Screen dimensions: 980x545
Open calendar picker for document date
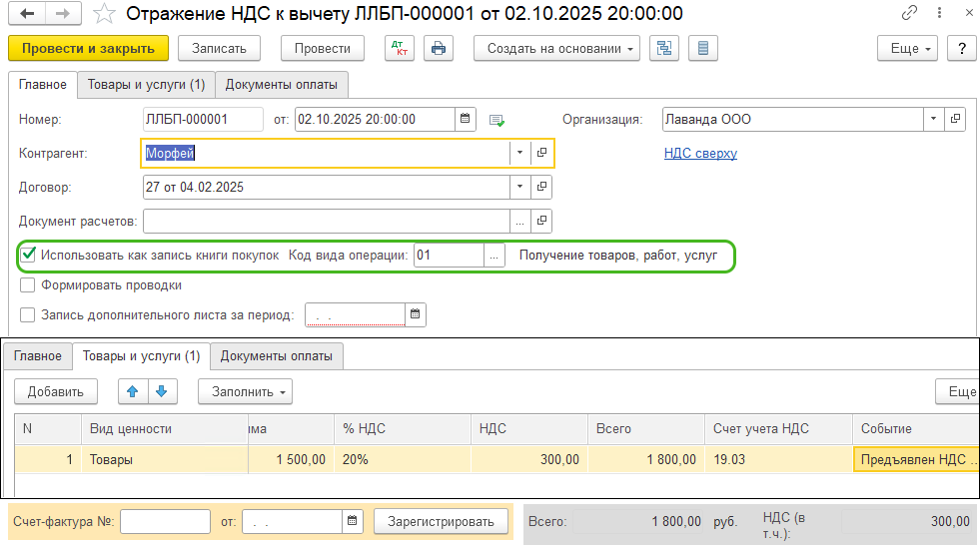click(x=466, y=119)
